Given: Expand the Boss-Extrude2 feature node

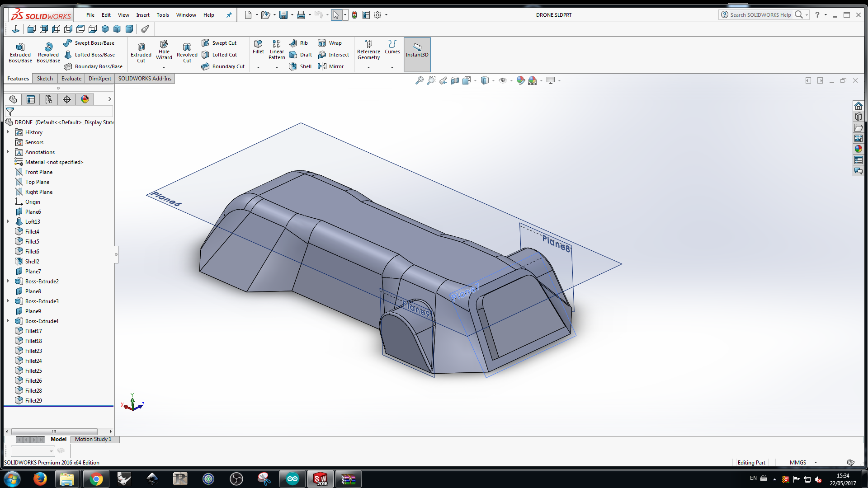Looking at the screenshot, I should [x=8, y=281].
